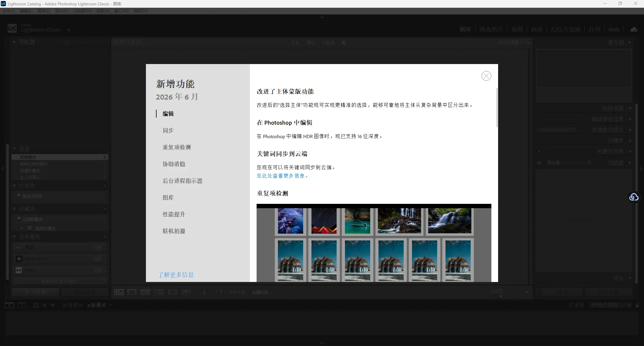Open the 地图 module tab
The width and height of the screenshot is (644, 346).
(517, 30)
